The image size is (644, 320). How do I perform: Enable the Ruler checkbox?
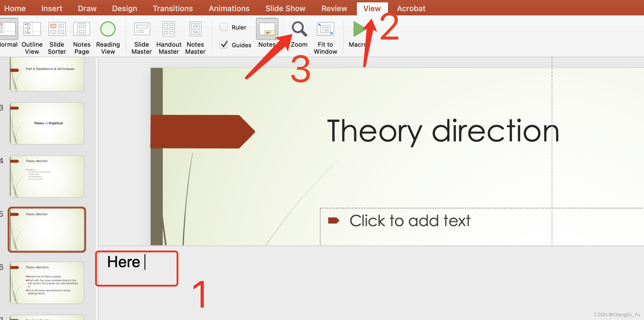[x=224, y=27]
